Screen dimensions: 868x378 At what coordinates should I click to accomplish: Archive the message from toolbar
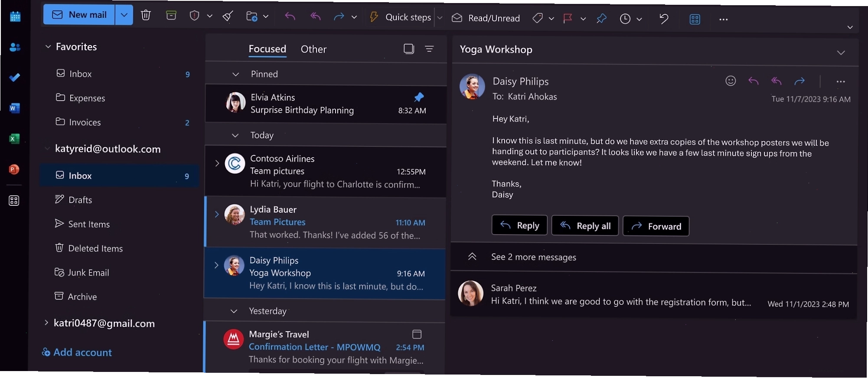(x=171, y=16)
